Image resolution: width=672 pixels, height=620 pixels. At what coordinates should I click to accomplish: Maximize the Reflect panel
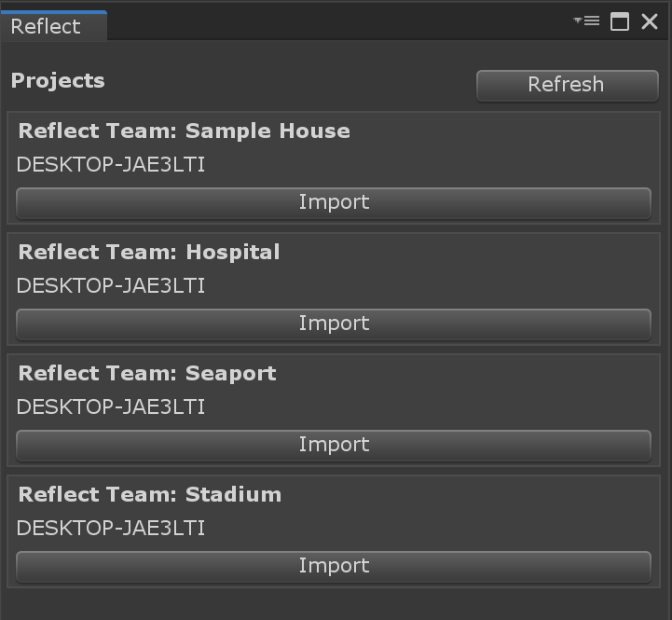619,21
